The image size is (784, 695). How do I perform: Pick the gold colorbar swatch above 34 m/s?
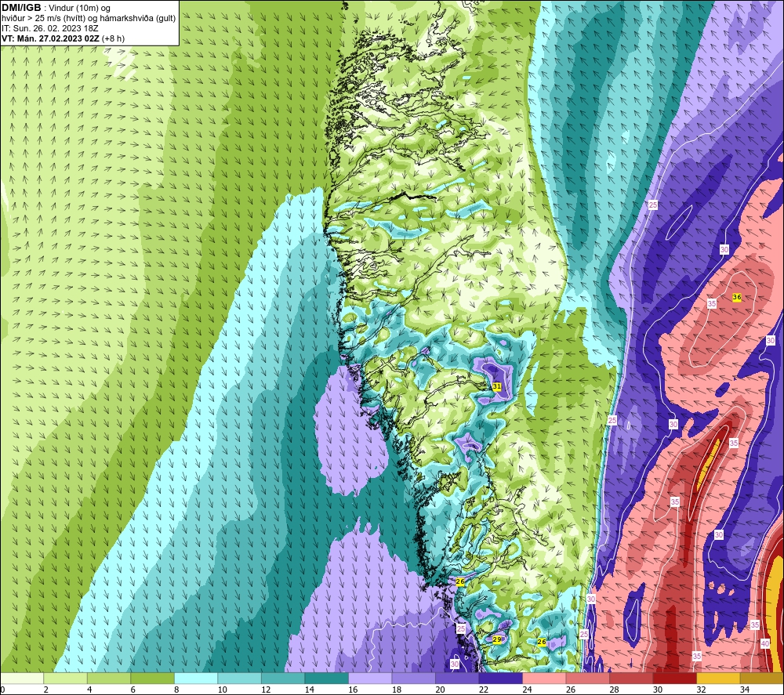(x=761, y=679)
